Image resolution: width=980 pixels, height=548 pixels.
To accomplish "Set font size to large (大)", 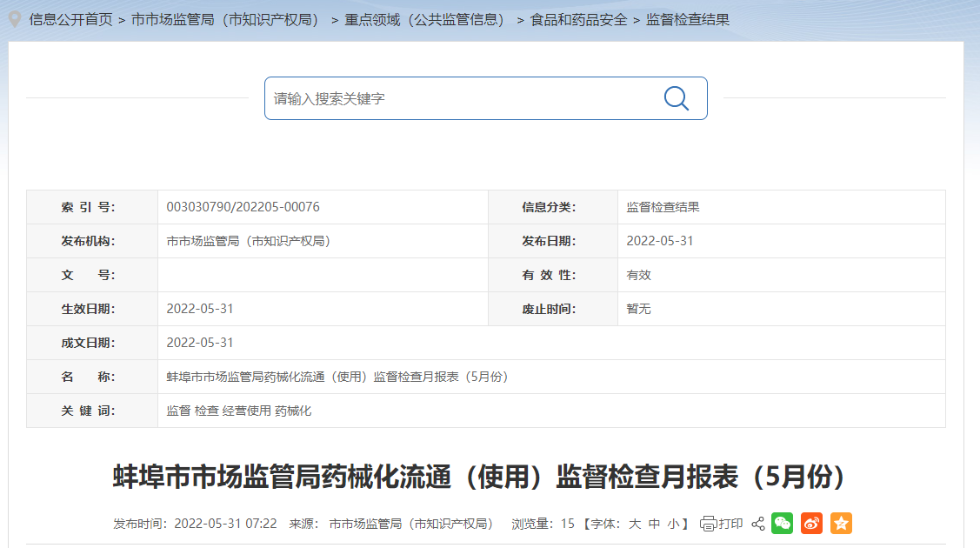I will (635, 524).
